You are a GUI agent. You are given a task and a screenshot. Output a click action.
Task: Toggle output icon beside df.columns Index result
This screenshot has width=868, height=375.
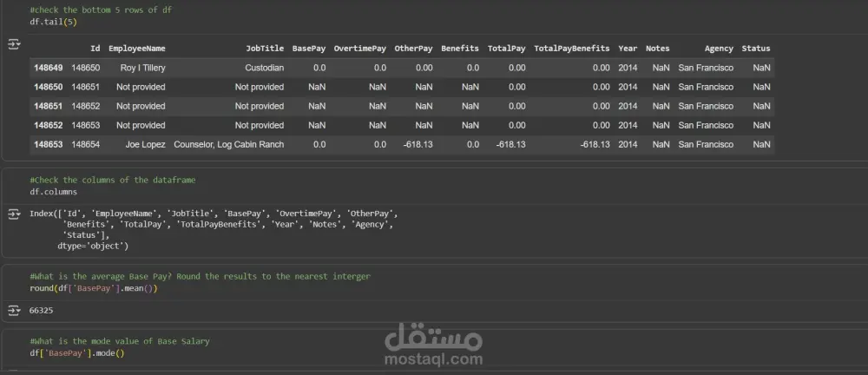click(x=13, y=214)
